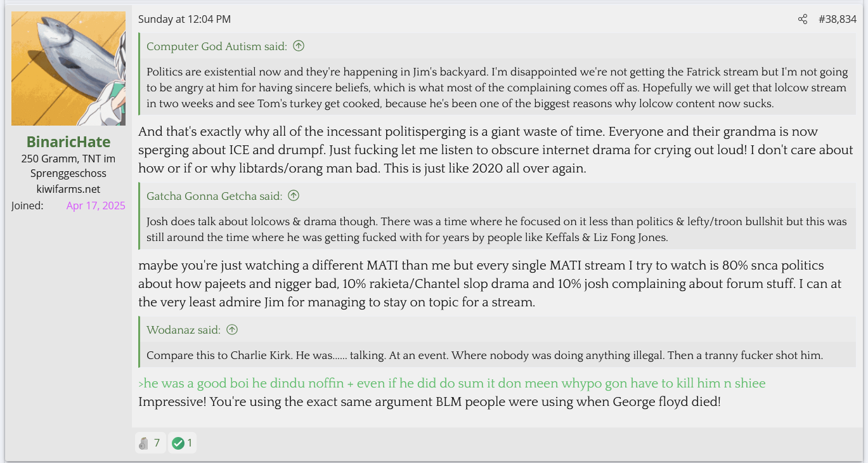Click the "Apr 17, 2025" joined date
Screen dimensions: 868x463
click(x=96, y=205)
